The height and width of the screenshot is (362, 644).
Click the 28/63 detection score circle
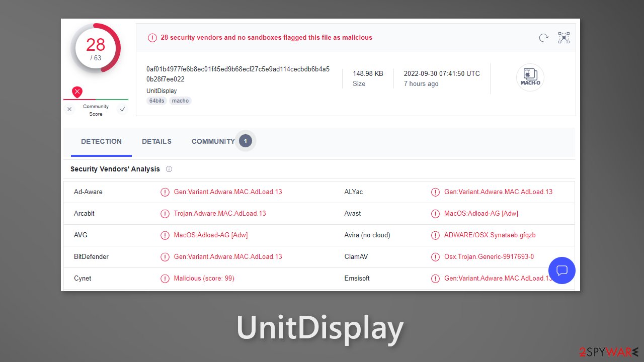pos(96,48)
